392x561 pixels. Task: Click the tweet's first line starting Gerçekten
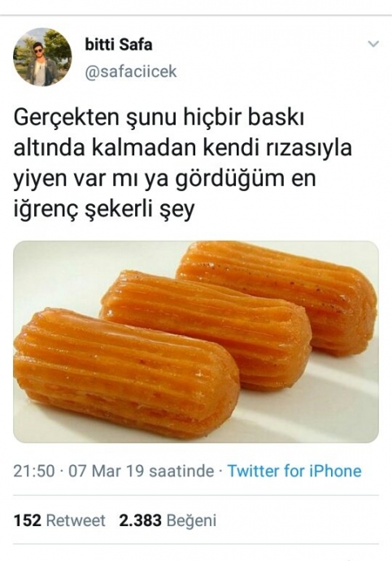[159, 119]
